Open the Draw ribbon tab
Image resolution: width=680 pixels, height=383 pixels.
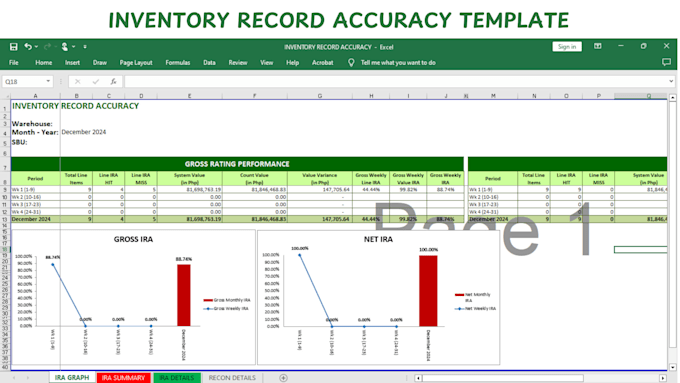pos(100,62)
